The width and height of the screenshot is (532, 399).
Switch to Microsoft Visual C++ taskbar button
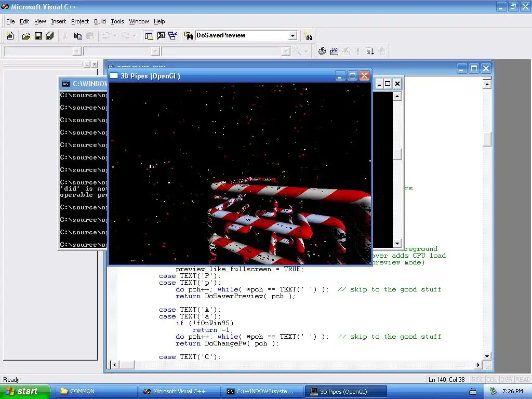(x=179, y=392)
